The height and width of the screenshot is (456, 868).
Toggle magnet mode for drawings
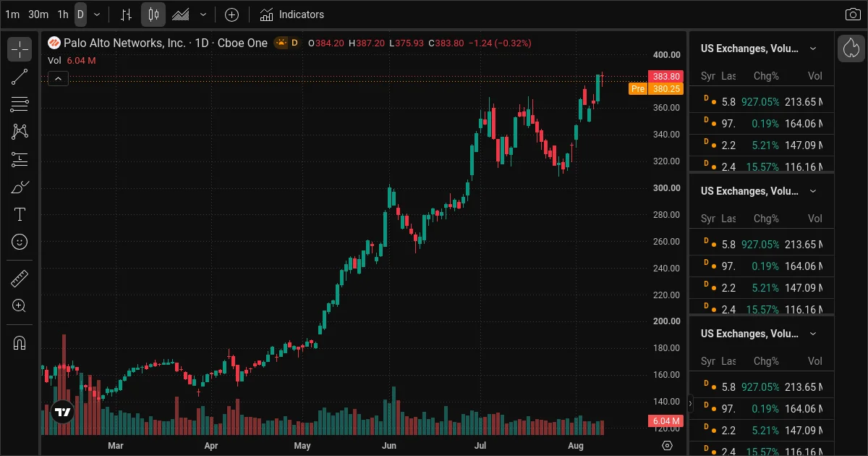click(x=20, y=343)
